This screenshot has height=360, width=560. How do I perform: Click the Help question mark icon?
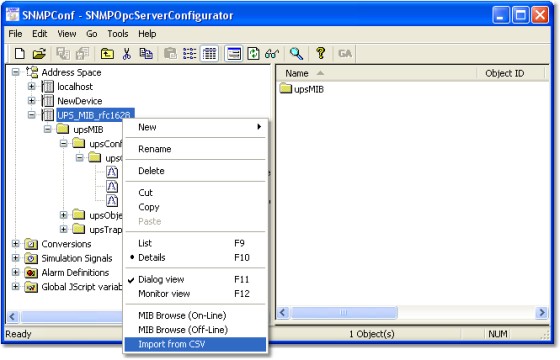[x=320, y=54]
